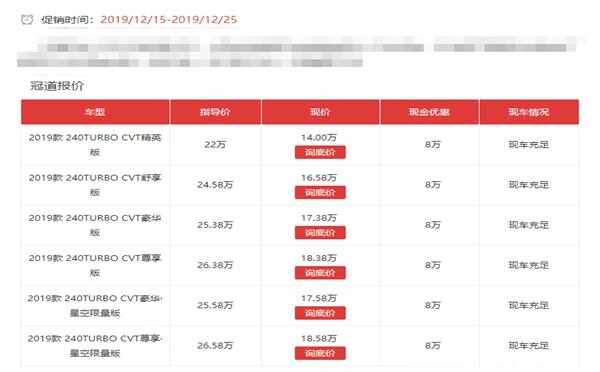Click 询底价 button under 14.00万
Viewport: 600px width, 372px height.
320,152
